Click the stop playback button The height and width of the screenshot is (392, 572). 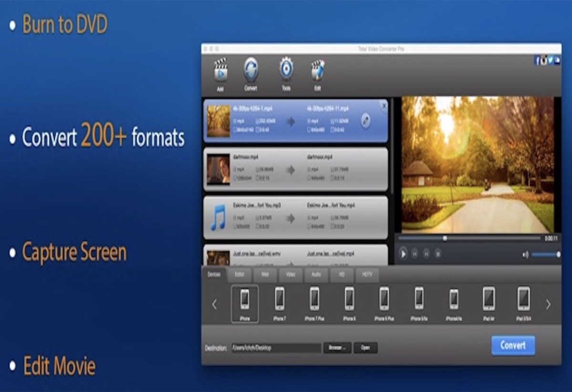coord(438,254)
